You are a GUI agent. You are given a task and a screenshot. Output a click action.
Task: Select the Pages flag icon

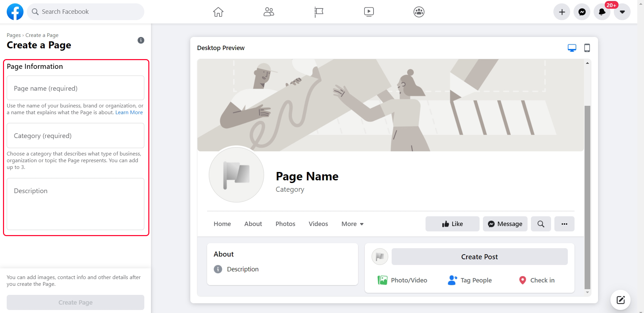pyautogui.click(x=318, y=11)
